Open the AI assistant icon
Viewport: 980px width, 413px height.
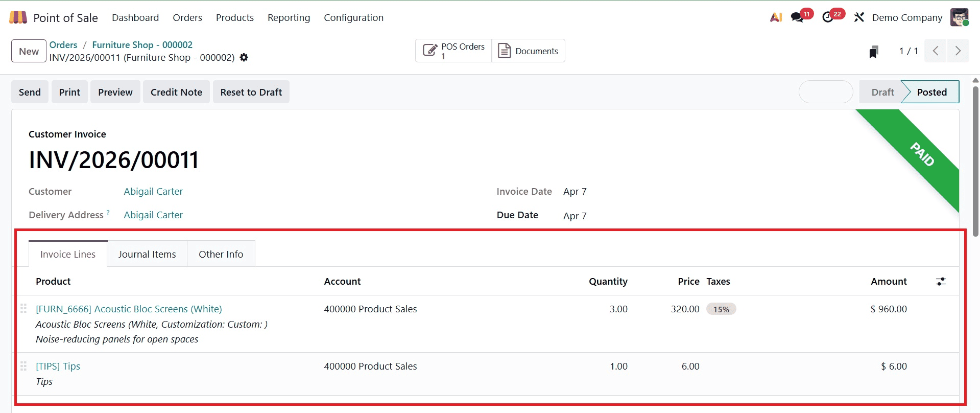tap(776, 17)
